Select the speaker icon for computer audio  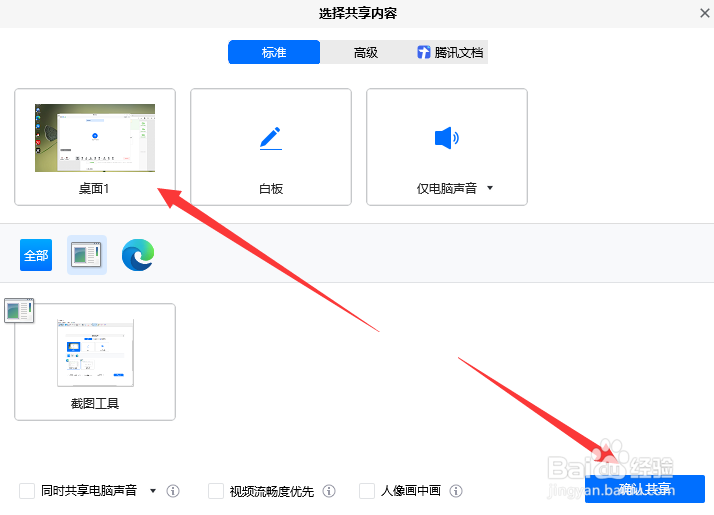[447, 138]
